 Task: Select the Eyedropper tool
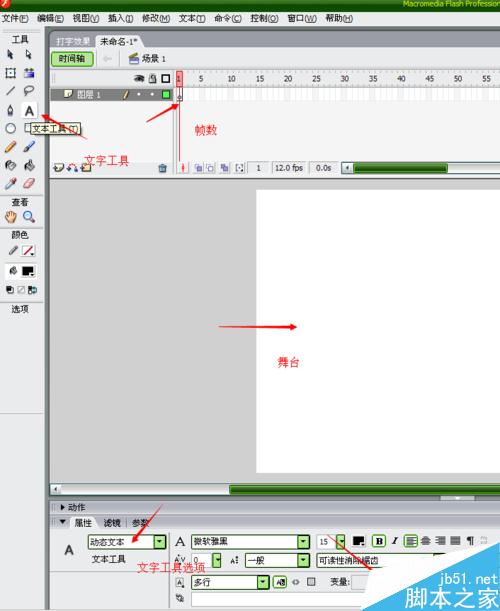[10, 184]
